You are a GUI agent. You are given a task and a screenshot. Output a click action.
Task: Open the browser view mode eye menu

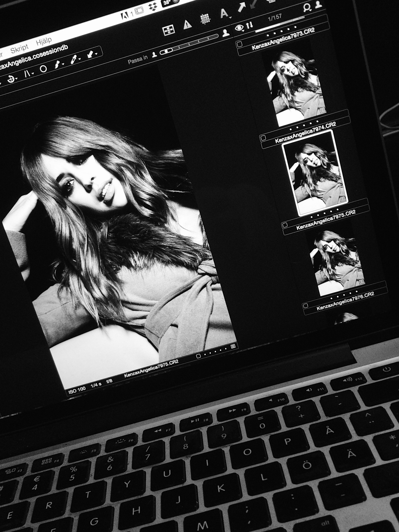coord(239,28)
